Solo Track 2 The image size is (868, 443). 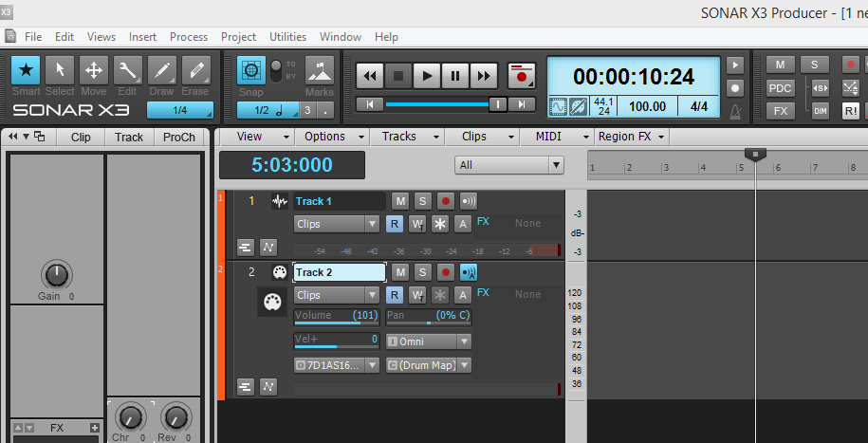point(423,272)
